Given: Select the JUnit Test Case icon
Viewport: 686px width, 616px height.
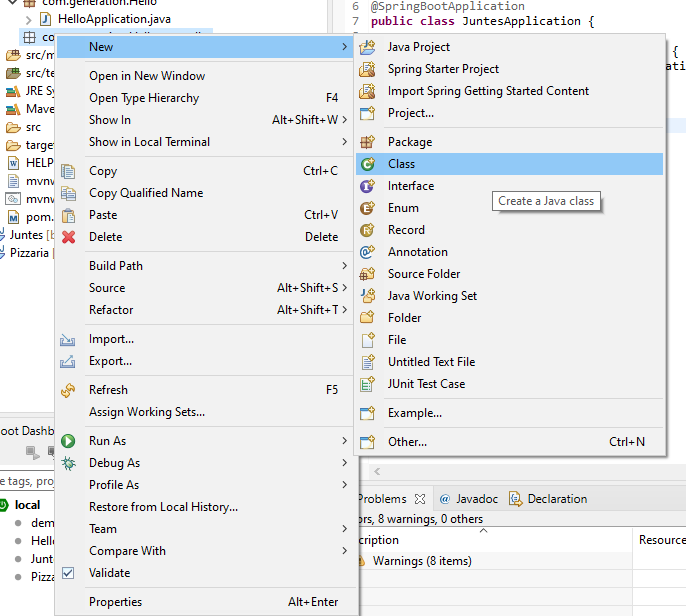Looking at the screenshot, I should coord(367,384).
